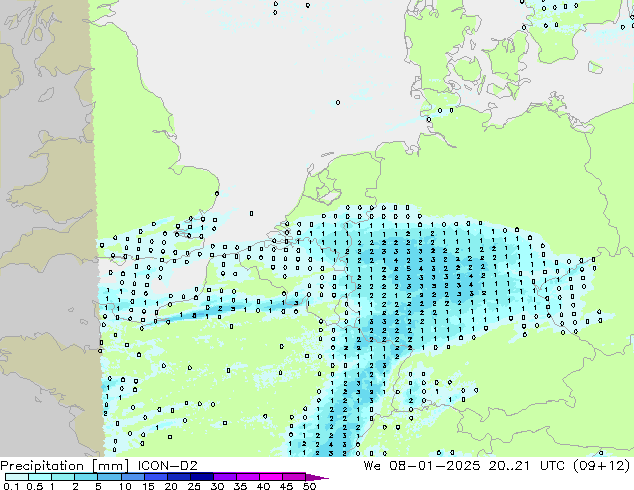Click the '45' legend value label
Screen dimensions: 634x490
coord(286,486)
